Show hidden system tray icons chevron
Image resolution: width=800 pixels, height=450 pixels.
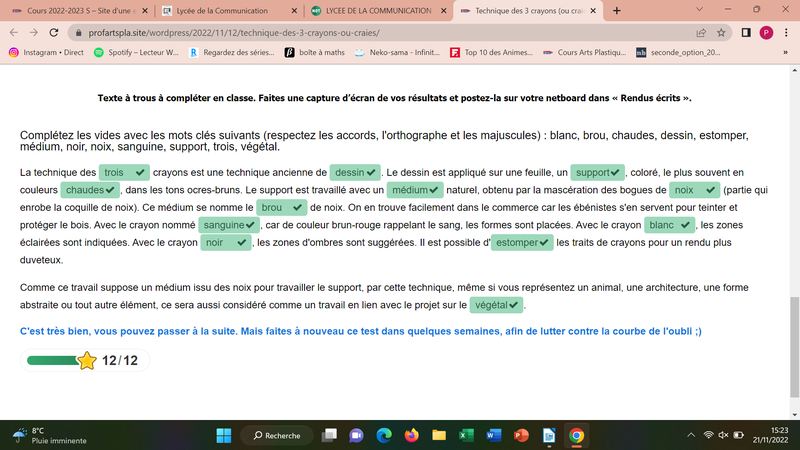pos(693,435)
